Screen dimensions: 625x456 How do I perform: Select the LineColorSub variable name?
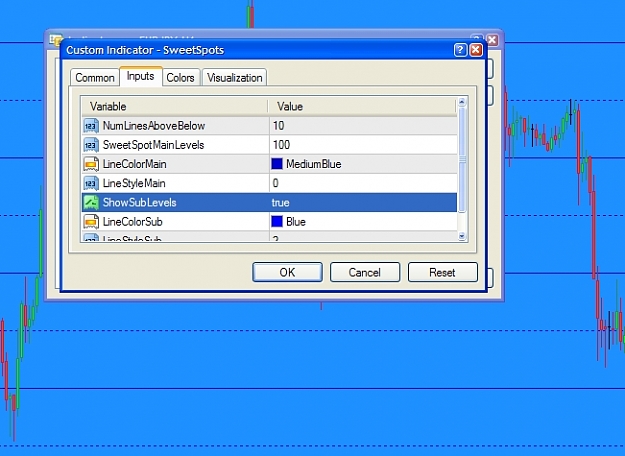tap(132, 222)
